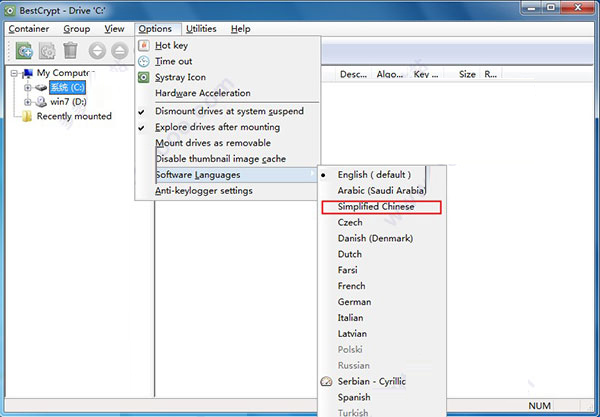The image size is (600, 417).
Task: Click the Key ... column header
Action: pos(425,74)
